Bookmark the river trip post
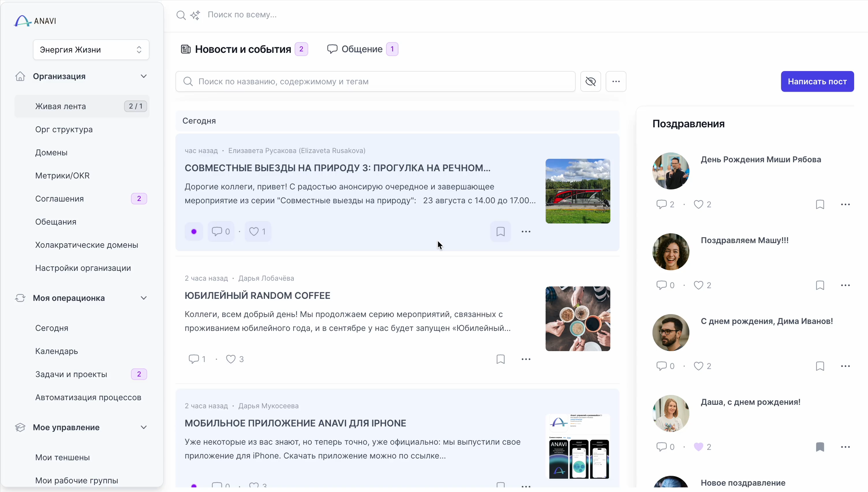The height and width of the screenshot is (492, 868). pyautogui.click(x=500, y=232)
